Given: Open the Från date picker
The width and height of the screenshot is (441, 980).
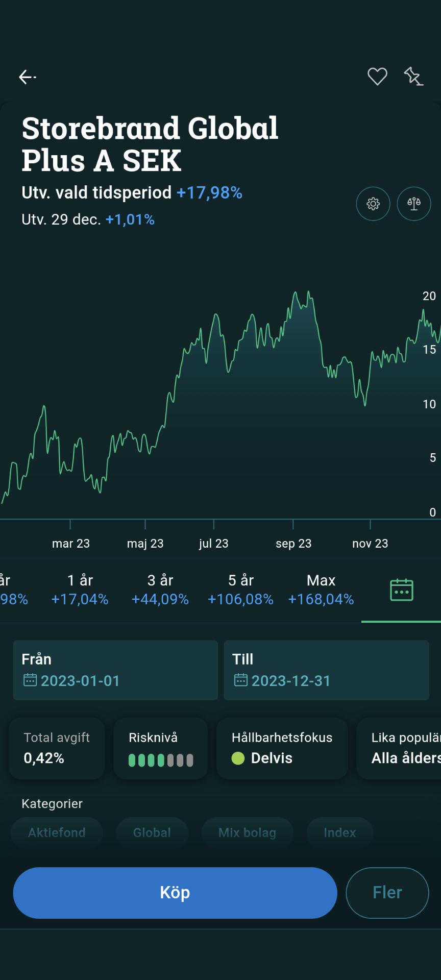Looking at the screenshot, I should click(115, 670).
